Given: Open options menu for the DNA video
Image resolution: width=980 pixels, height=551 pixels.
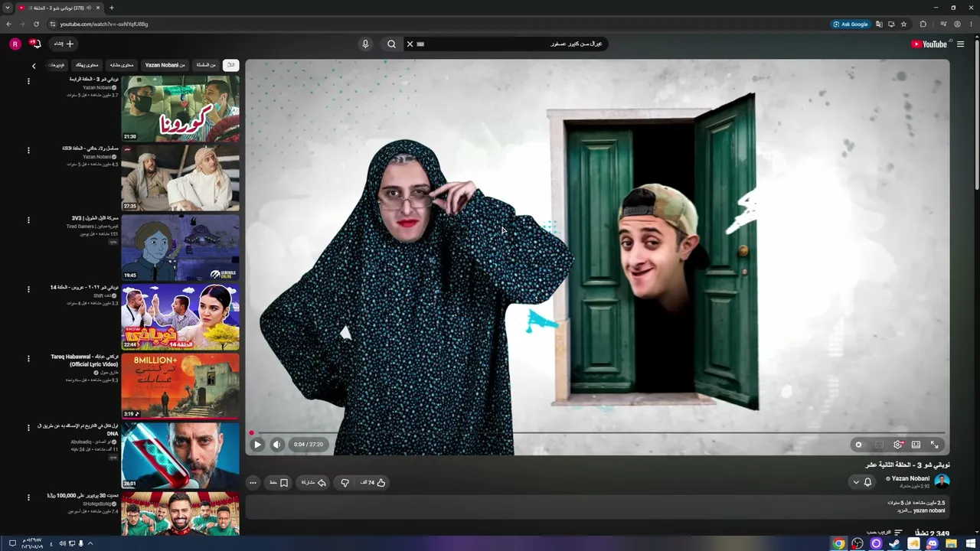Looking at the screenshot, I should pos(28,428).
